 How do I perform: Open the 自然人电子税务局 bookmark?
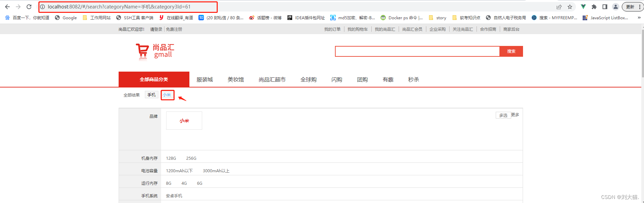[506, 18]
